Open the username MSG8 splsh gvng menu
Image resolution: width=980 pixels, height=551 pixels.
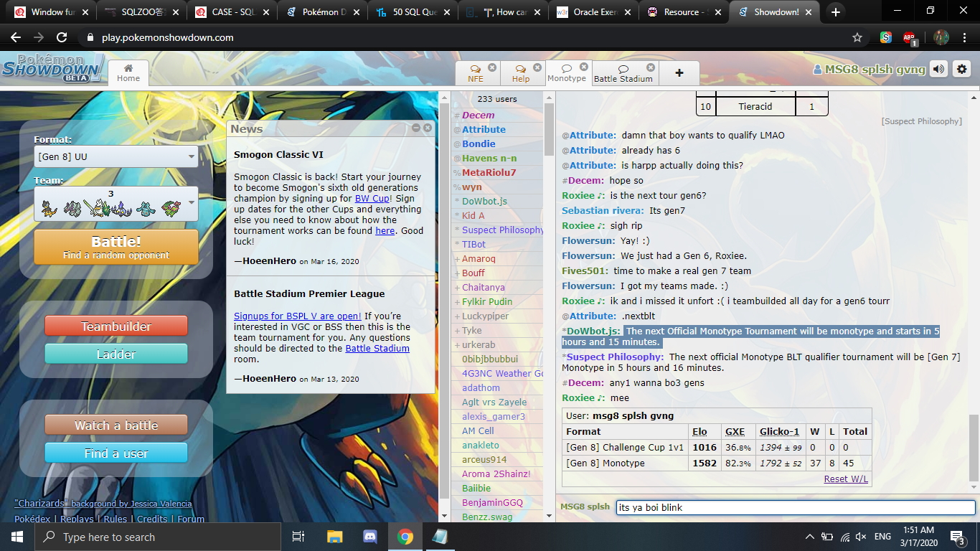(x=869, y=70)
